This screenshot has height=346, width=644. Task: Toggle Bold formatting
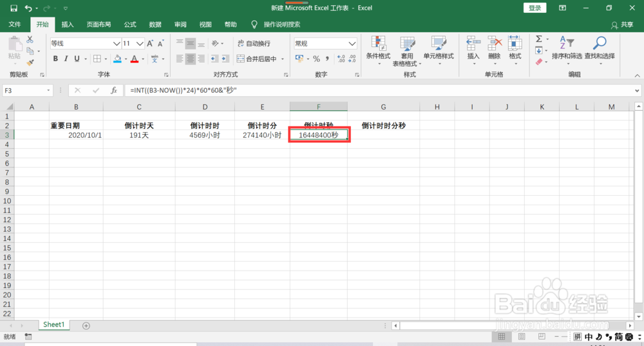[55, 59]
